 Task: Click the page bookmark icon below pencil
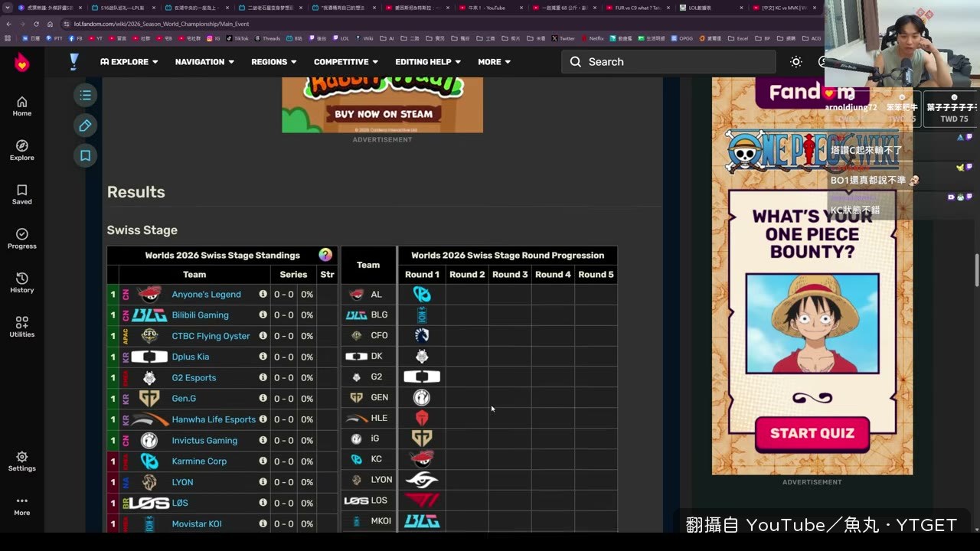pos(85,155)
